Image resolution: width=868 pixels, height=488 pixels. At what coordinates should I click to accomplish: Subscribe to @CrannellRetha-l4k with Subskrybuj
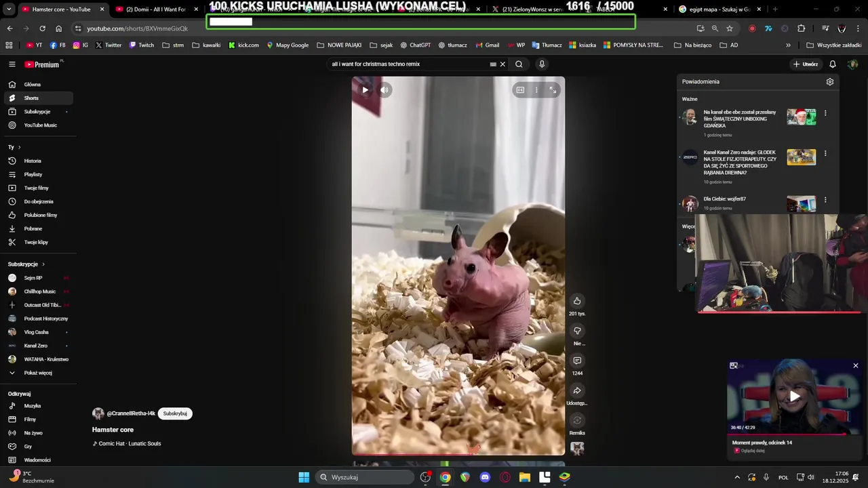point(175,413)
